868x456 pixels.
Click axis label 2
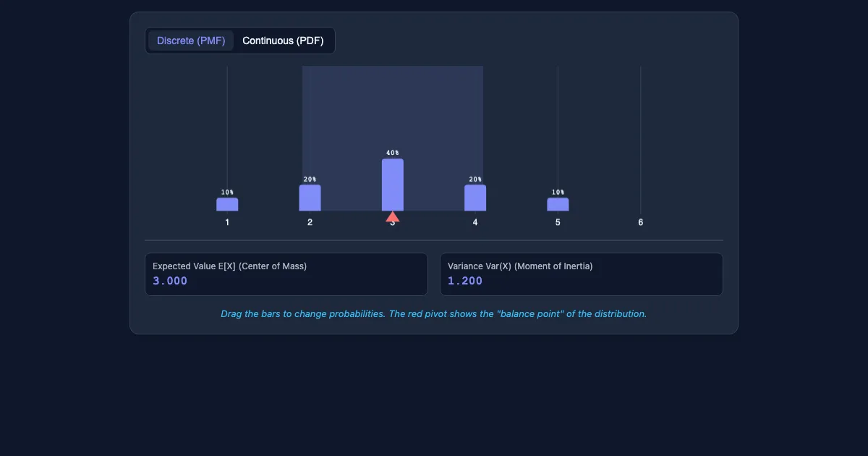tap(310, 222)
